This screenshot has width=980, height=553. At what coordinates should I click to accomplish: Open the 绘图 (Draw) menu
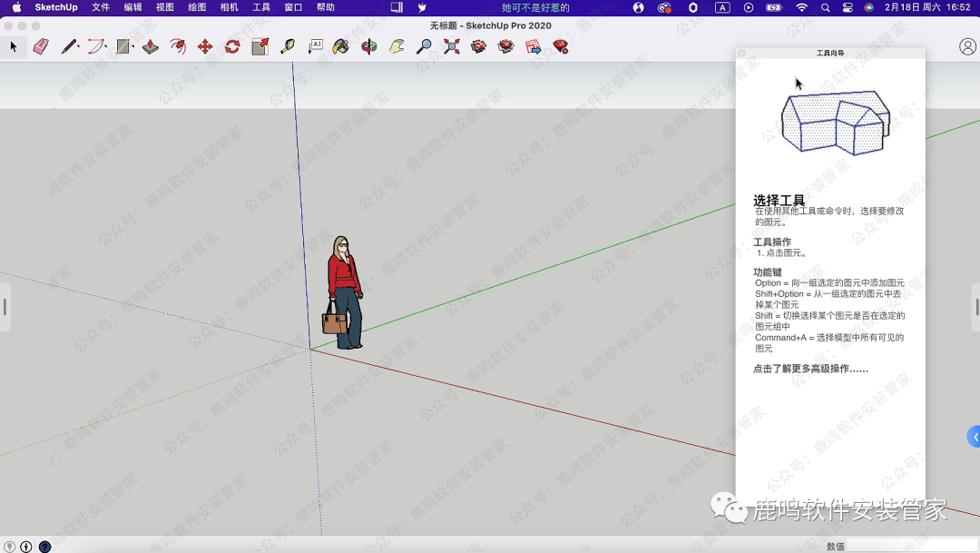tap(197, 7)
